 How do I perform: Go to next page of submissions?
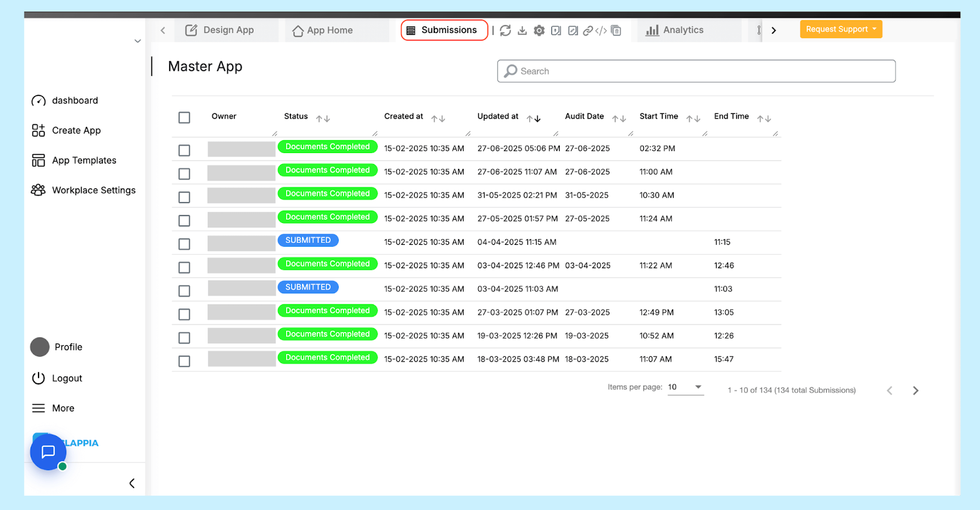916,391
